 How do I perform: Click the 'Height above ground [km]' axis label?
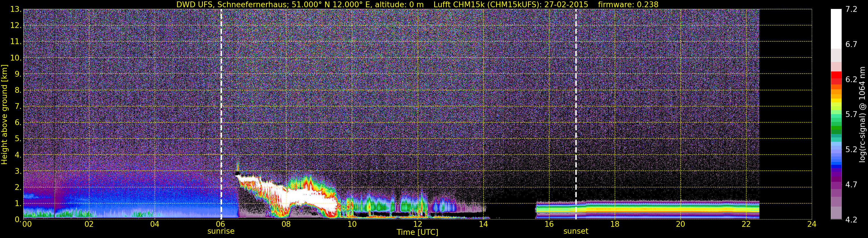pyautogui.click(x=4, y=114)
